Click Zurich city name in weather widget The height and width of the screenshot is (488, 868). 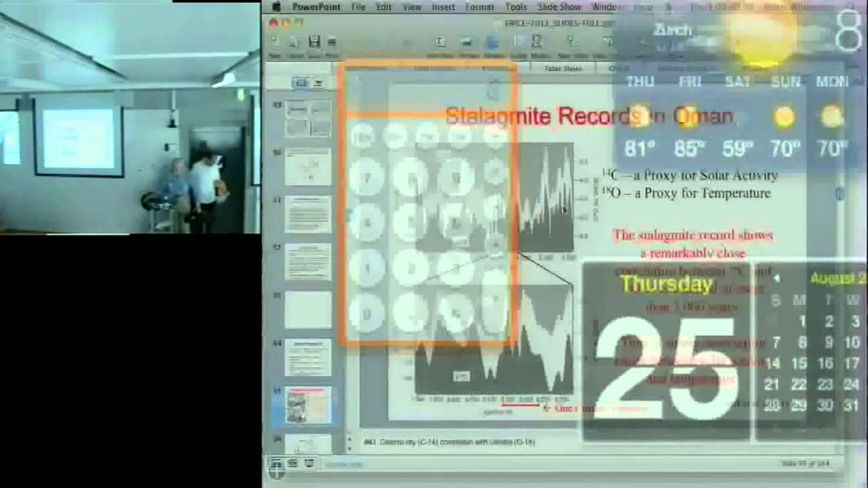673,30
